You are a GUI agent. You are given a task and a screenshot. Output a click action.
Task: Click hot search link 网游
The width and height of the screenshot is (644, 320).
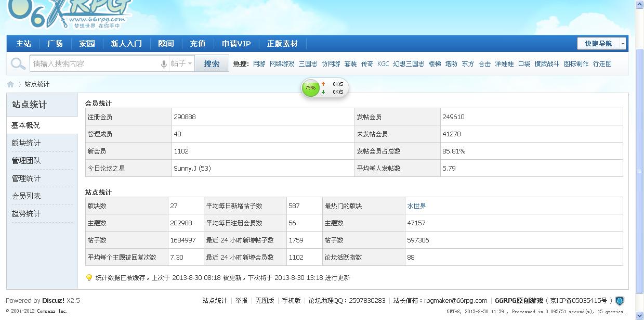[x=259, y=64]
